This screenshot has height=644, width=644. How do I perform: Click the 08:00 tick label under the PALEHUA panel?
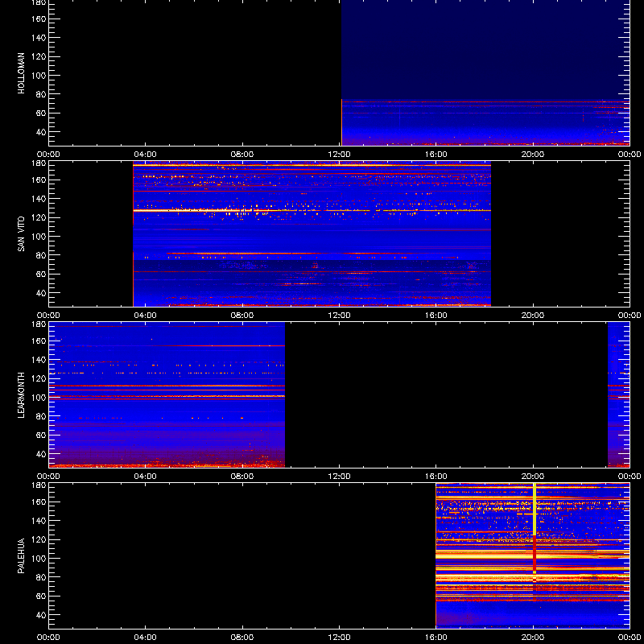[x=242, y=638]
